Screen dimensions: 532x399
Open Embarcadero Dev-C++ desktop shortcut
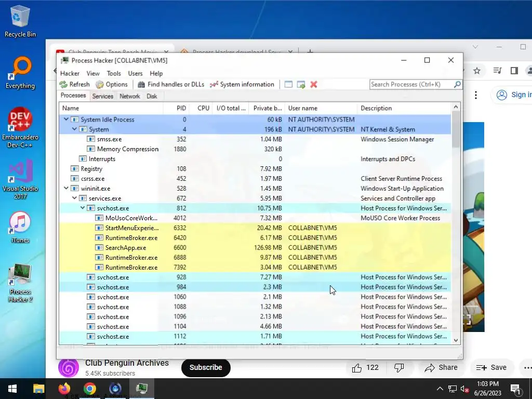(20, 128)
